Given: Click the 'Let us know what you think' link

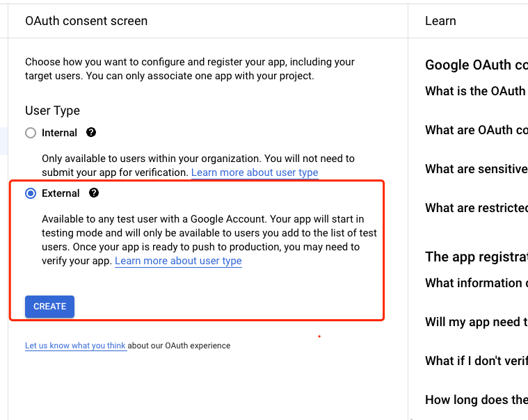Looking at the screenshot, I should tap(75, 346).
